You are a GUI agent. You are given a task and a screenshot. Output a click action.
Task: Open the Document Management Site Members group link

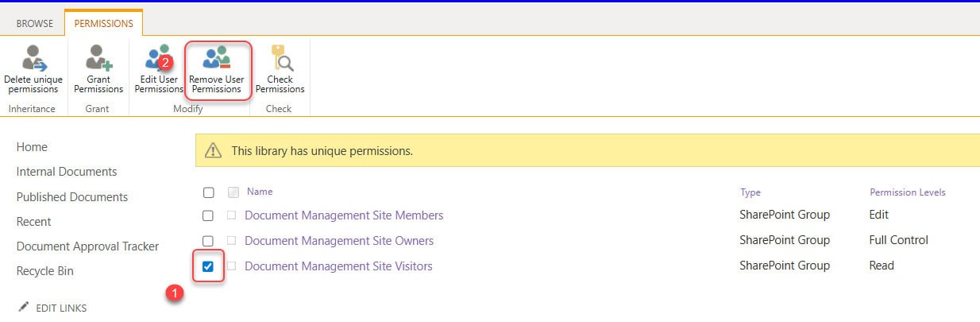344,215
